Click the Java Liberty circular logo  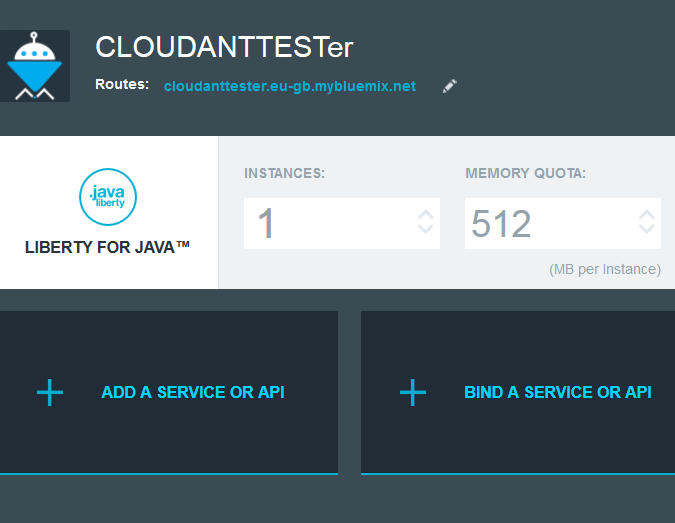(x=108, y=197)
